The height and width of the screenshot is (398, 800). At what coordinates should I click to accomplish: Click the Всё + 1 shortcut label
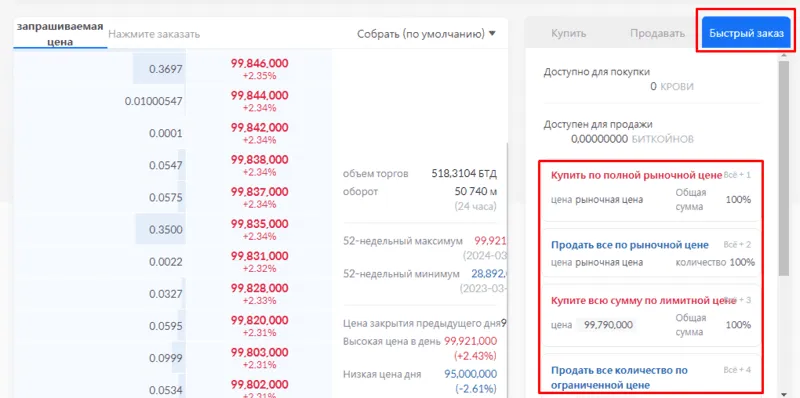click(737, 175)
